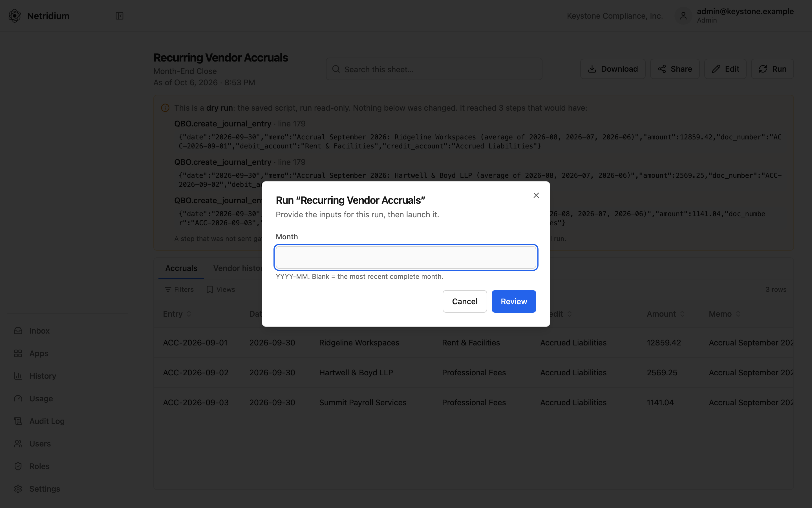
Task: Open the Filters control
Action: 179,289
